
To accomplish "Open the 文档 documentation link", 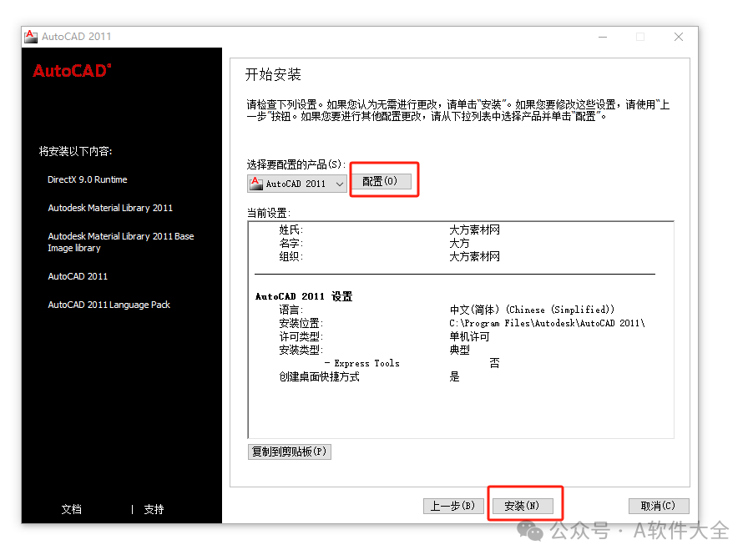I will pyautogui.click(x=72, y=509).
